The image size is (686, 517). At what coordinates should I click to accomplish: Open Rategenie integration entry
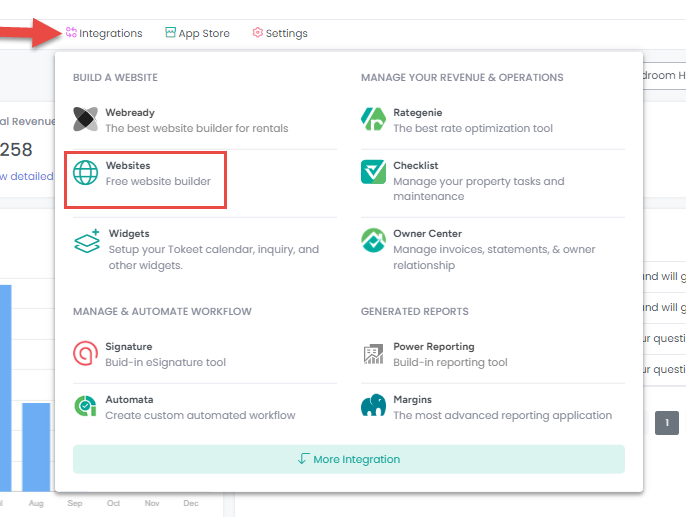493,120
